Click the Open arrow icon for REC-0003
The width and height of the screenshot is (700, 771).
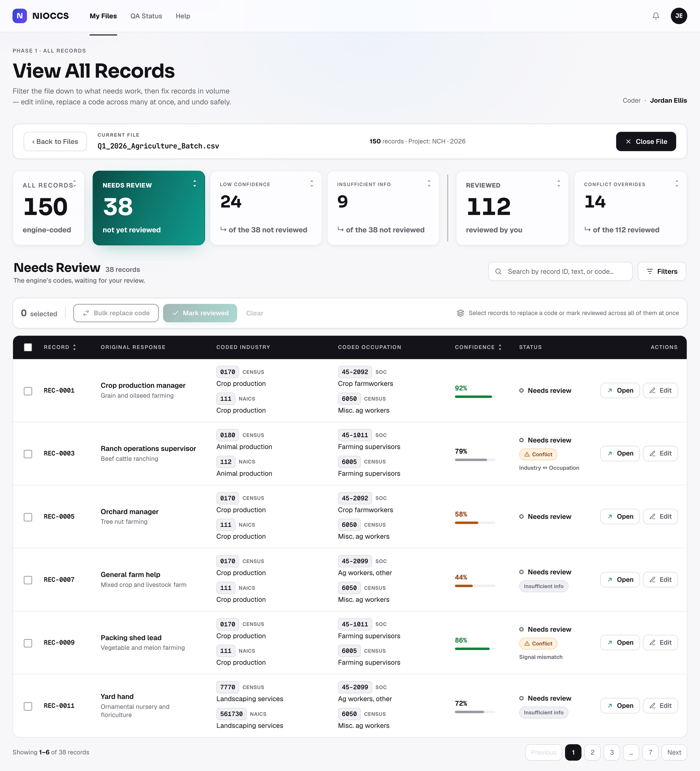point(610,454)
